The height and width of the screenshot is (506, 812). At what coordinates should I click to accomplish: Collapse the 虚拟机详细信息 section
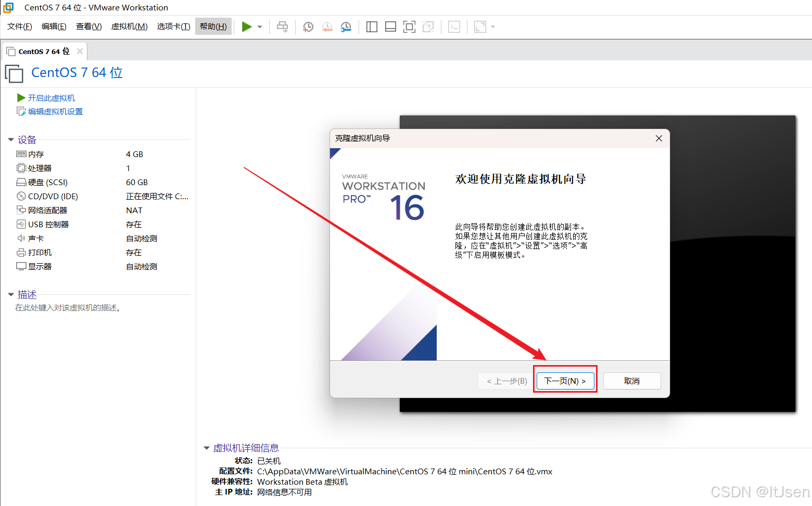[x=207, y=448]
